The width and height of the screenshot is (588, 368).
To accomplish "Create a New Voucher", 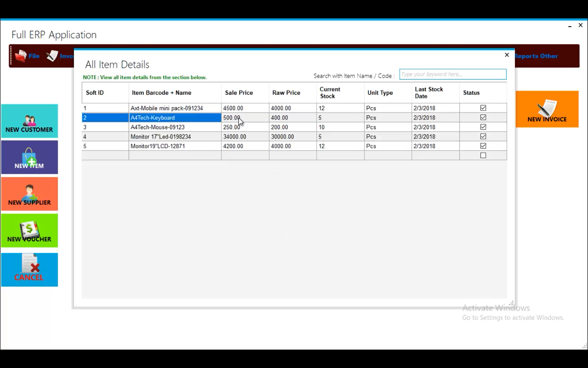I will 29,230.
